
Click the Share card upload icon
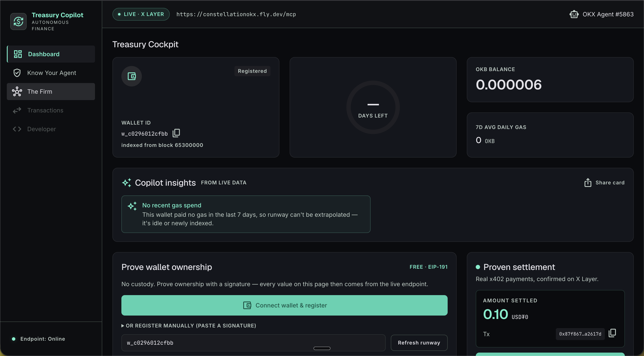(x=588, y=182)
